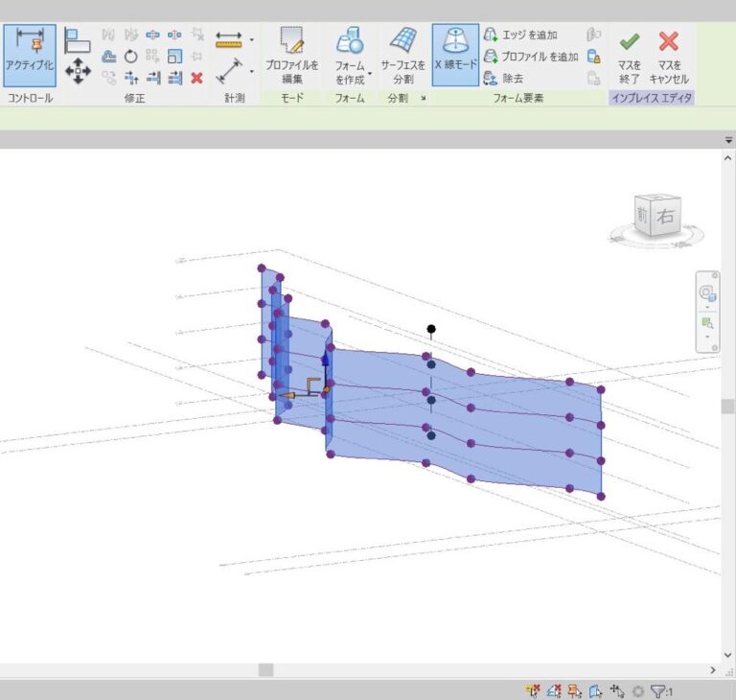Click the アクティブ化 control button

coord(29,55)
